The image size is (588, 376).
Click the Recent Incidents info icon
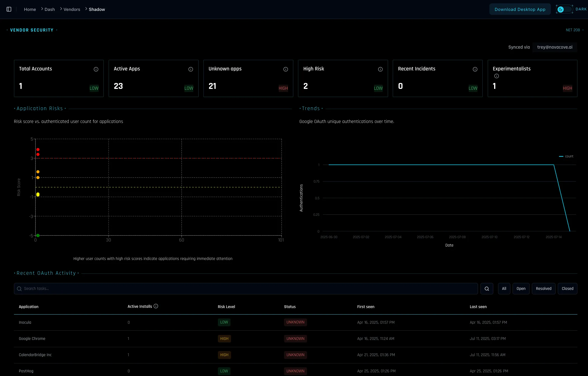(475, 69)
